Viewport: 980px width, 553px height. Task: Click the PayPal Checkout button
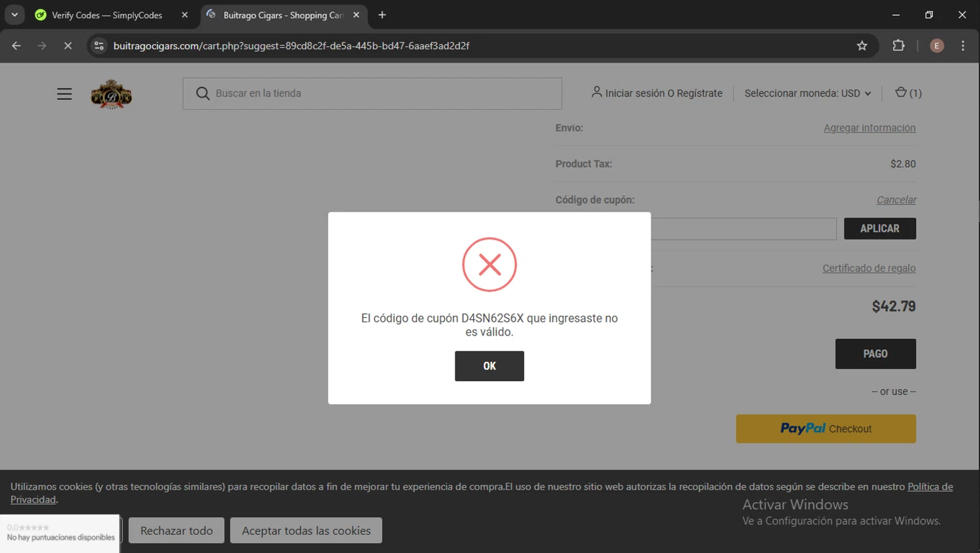click(x=826, y=429)
